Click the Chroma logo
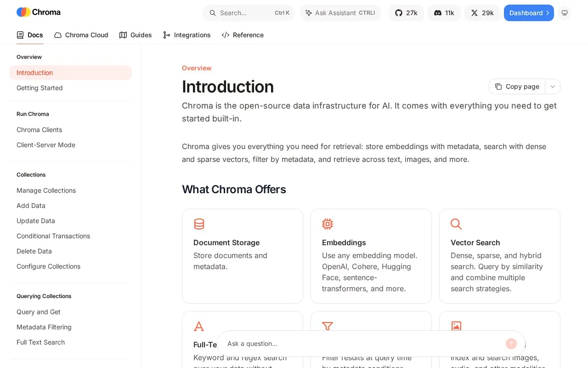 coord(39,12)
